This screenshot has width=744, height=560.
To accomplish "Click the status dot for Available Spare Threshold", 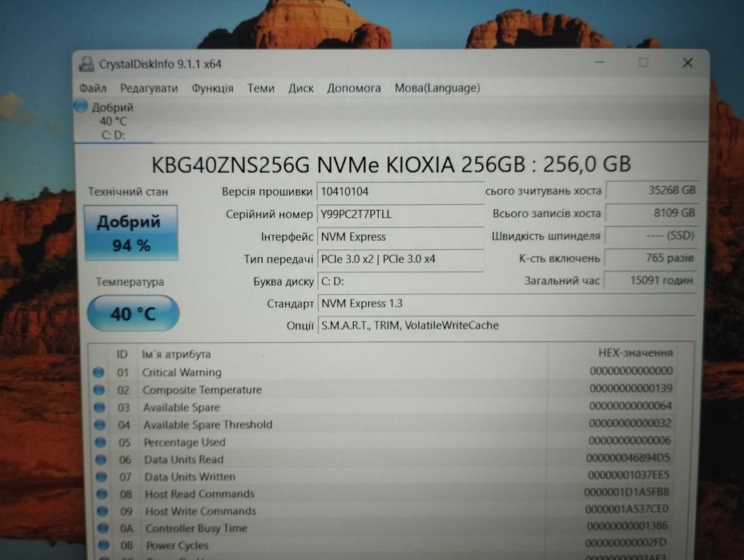I will pos(100,425).
